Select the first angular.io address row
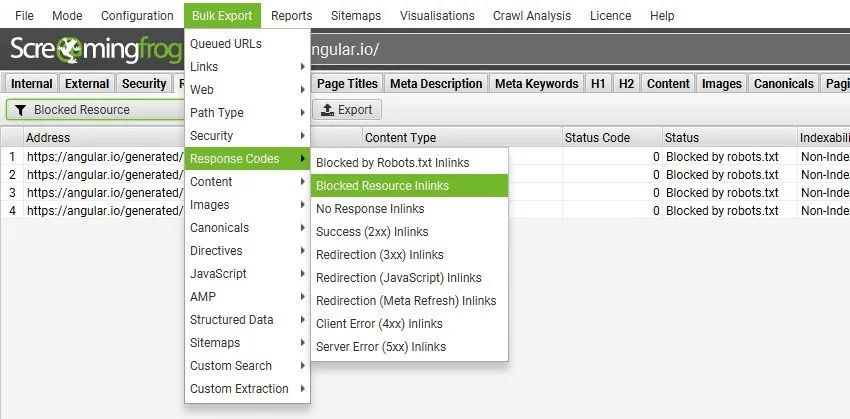 point(100,157)
